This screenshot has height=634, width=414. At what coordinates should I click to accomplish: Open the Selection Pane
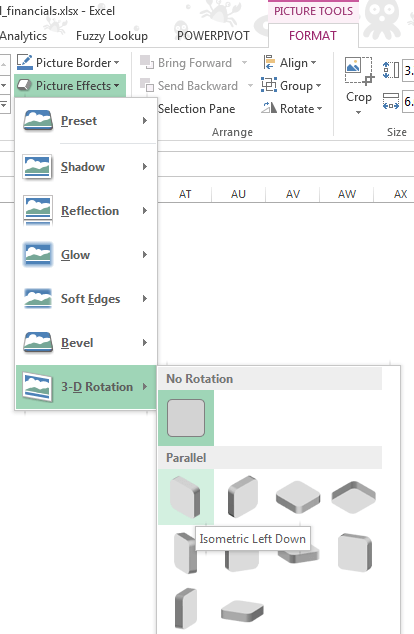(196, 108)
